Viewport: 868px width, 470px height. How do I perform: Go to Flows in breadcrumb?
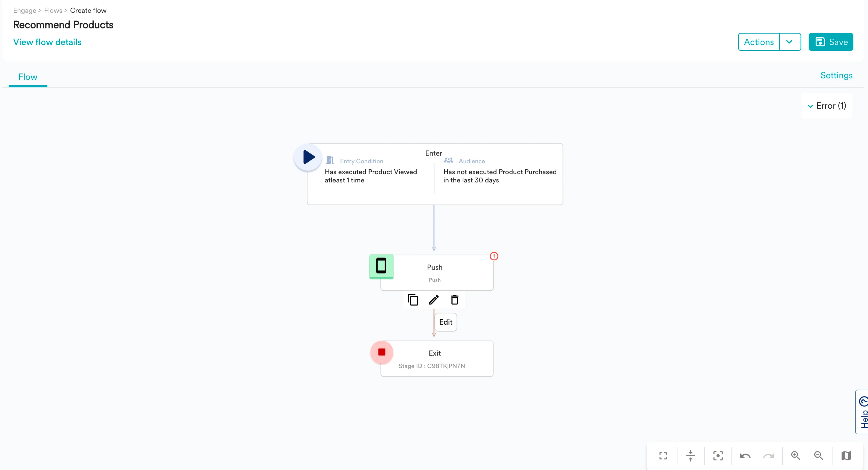pos(53,10)
